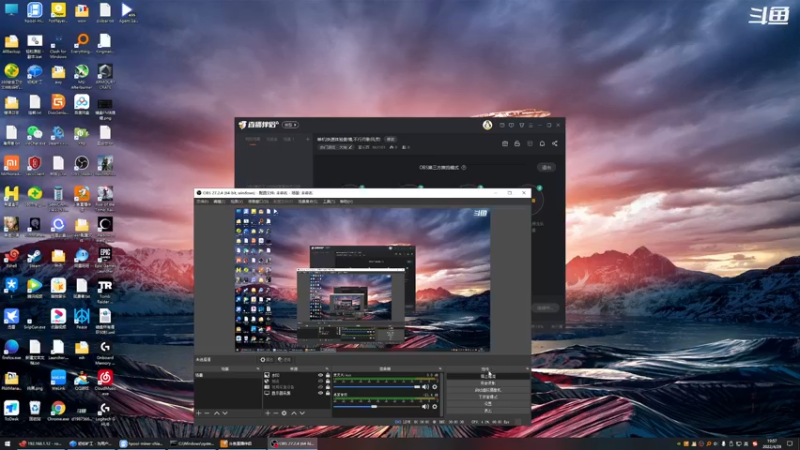Toggle lock on the third OBS source row
The width and height of the screenshot is (800, 450).
click(328, 387)
